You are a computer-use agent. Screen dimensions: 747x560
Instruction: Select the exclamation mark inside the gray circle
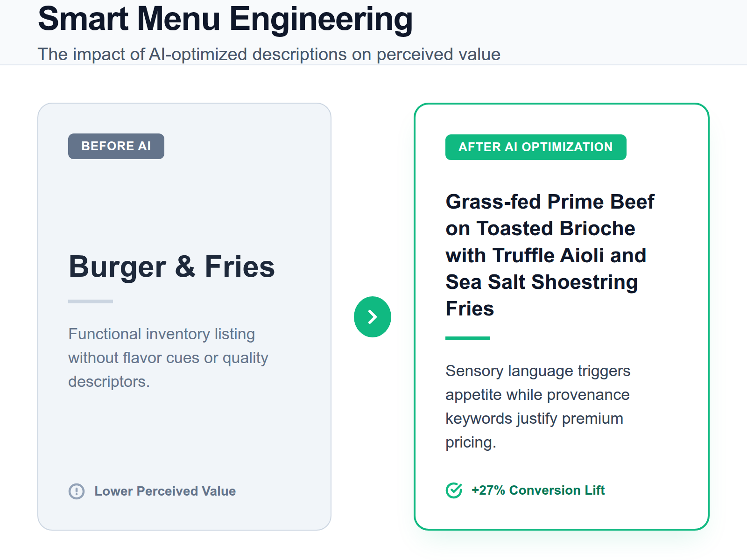pos(77,491)
